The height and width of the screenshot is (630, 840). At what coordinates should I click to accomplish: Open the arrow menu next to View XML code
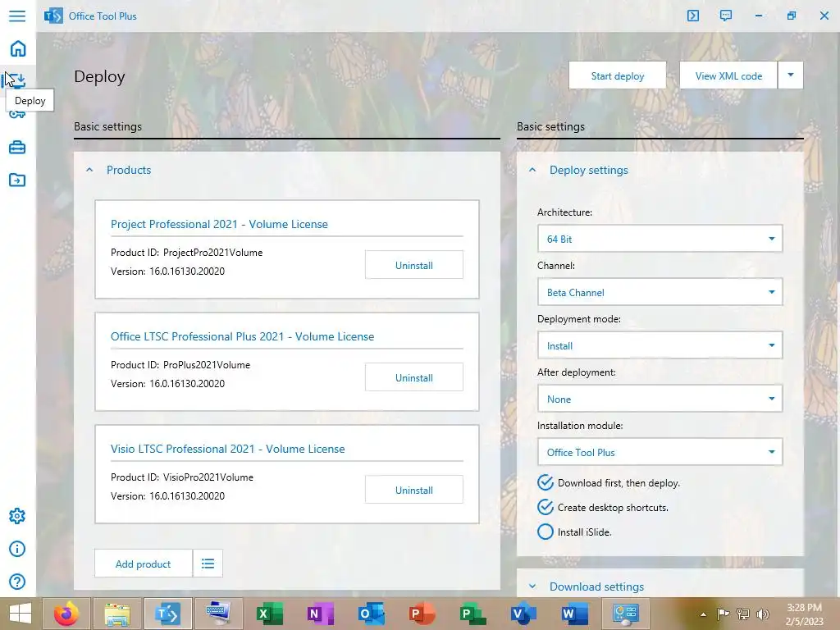pos(790,75)
